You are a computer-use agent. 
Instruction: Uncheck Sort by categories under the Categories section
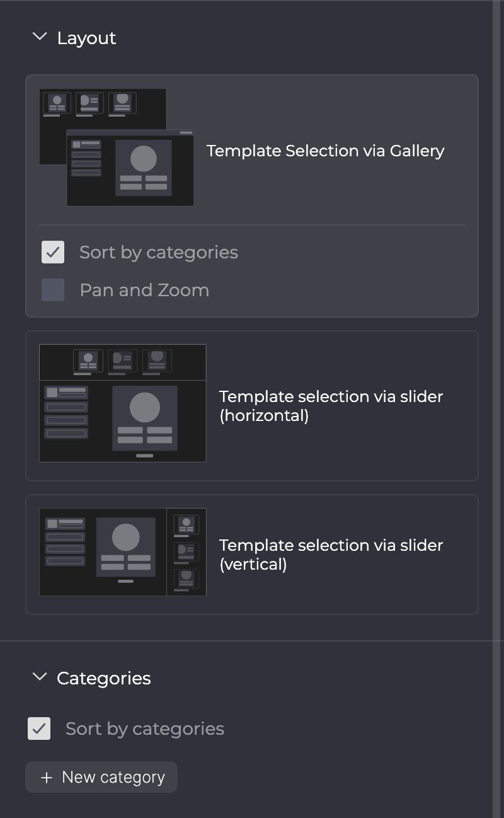[x=39, y=729]
